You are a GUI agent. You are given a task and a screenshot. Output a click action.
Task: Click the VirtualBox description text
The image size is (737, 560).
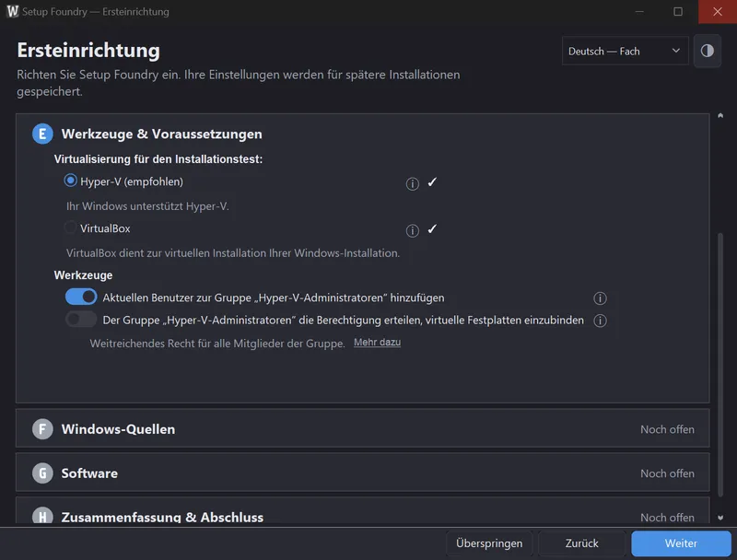(233, 253)
